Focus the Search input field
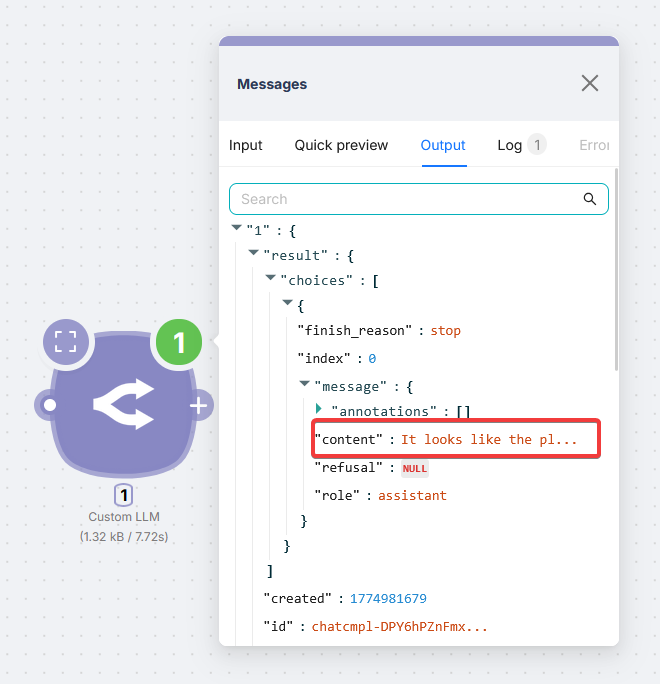This screenshot has height=684, width=660. click(405, 199)
